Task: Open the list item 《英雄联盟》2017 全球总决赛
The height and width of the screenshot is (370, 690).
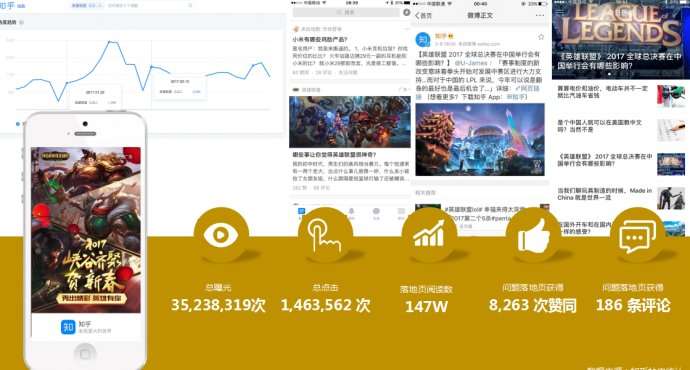Action: [605, 160]
